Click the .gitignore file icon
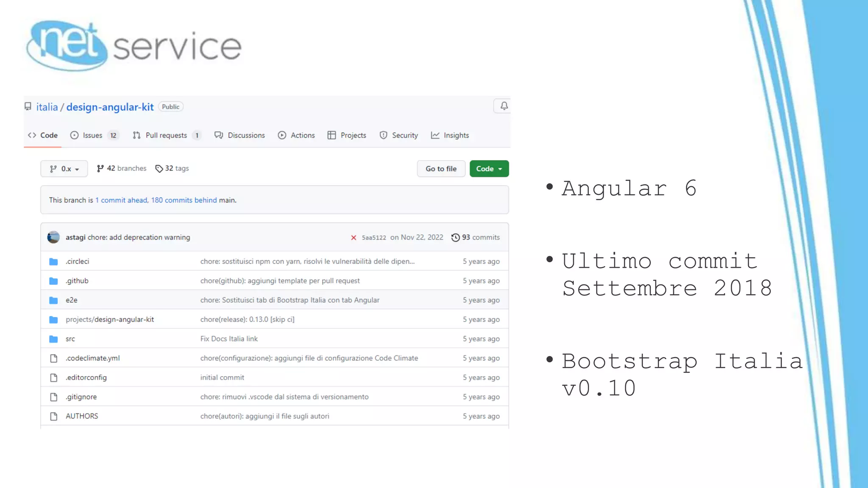Screen dimensions: 868x488 tap(54, 397)
